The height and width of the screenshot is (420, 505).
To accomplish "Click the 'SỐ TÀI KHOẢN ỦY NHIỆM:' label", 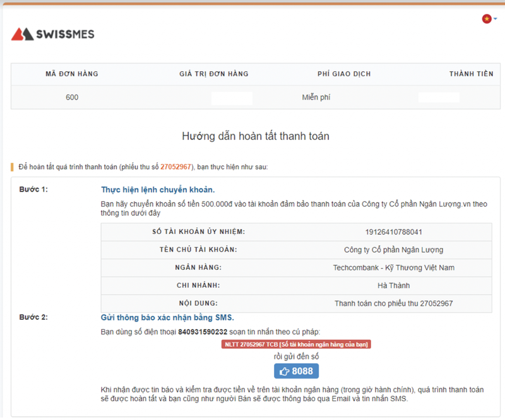I will [198, 231].
